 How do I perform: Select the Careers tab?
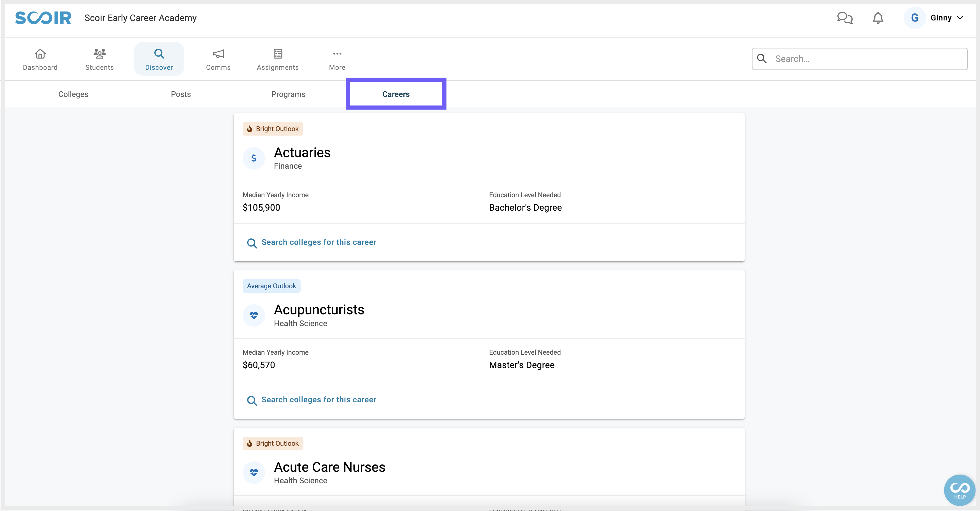tap(396, 94)
